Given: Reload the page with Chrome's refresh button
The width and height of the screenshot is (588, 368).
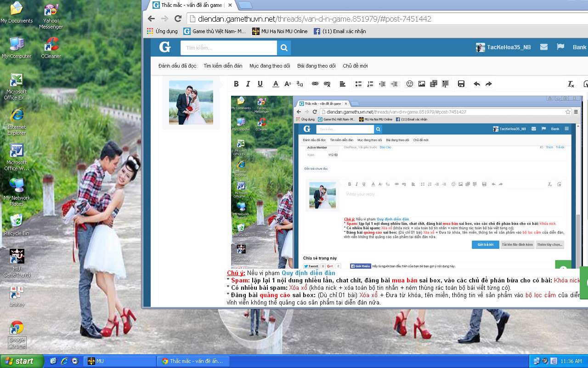Looking at the screenshot, I should 178,19.
